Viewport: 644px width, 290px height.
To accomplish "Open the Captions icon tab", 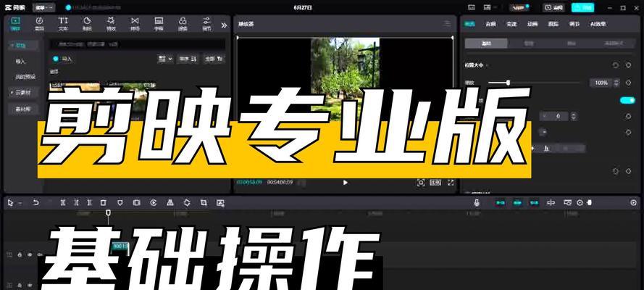I will 159,24.
